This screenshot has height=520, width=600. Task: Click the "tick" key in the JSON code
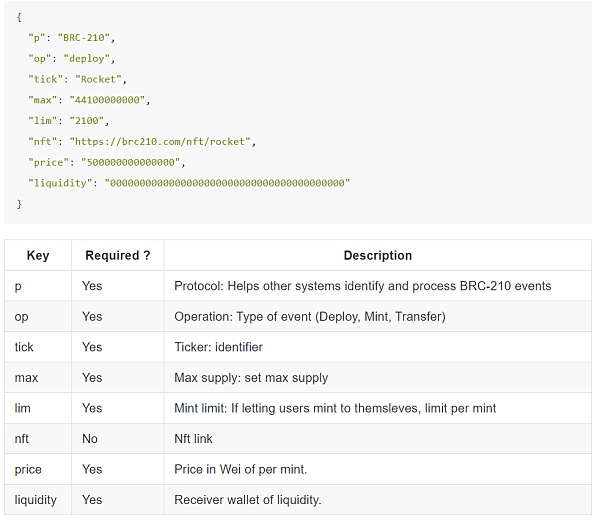pyautogui.click(x=45, y=79)
